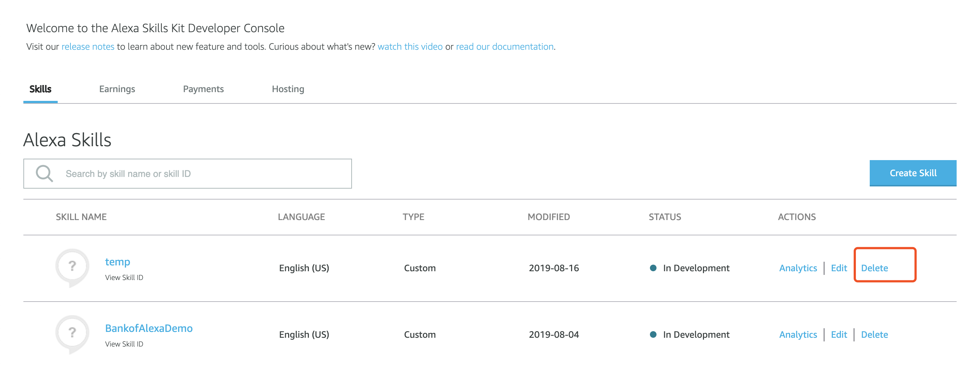This screenshot has height=367, width=980.
Task: Click the MODIFIED column header
Action: point(548,217)
